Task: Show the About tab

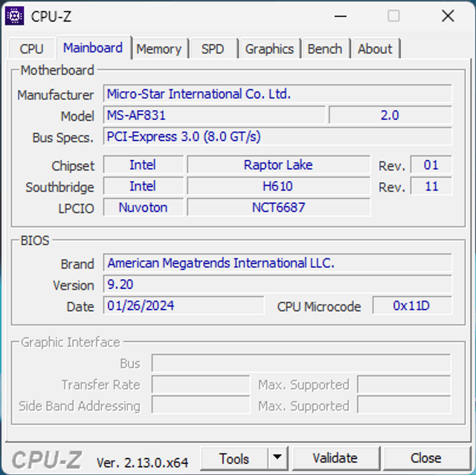Action: coord(375,48)
